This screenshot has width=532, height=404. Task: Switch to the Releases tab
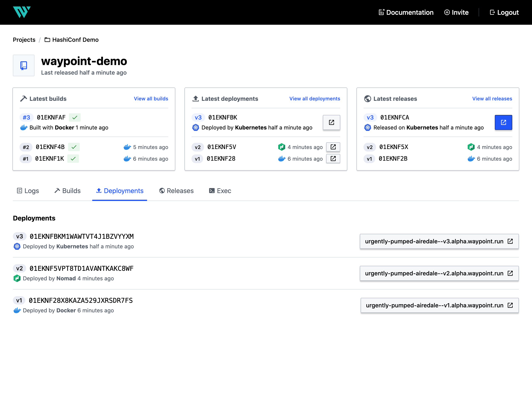point(176,191)
